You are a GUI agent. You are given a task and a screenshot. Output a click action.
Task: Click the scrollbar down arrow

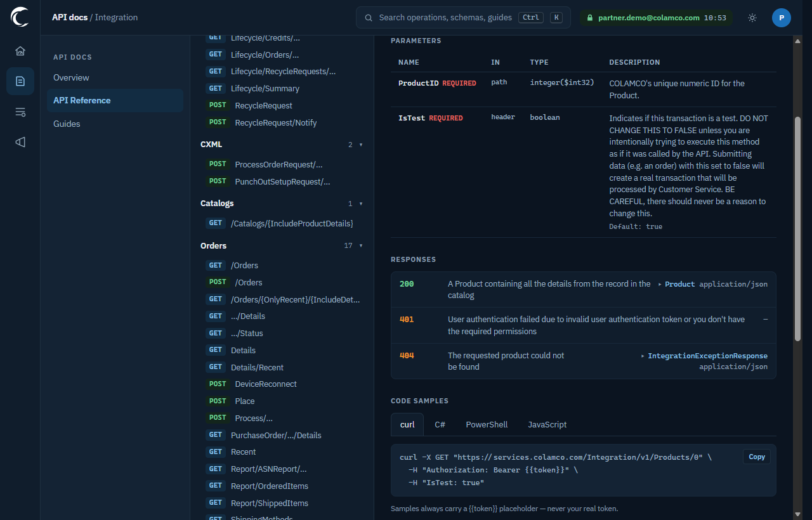pyautogui.click(x=798, y=514)
